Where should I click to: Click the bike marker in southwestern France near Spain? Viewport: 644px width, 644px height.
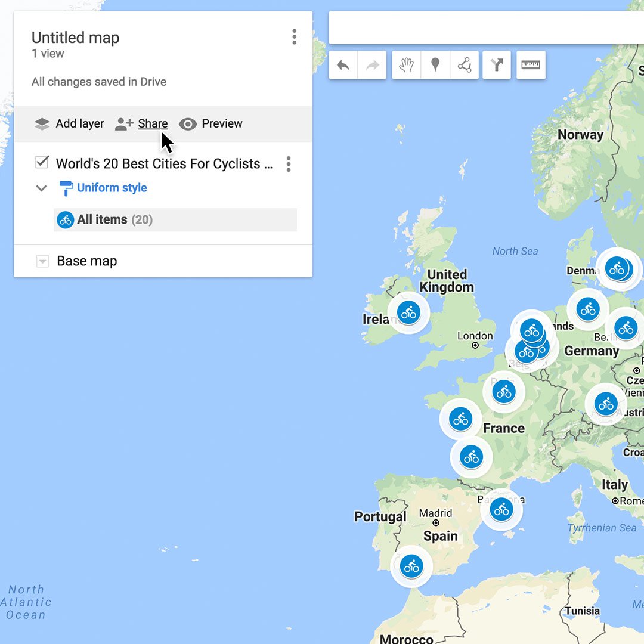pos(471,457)
